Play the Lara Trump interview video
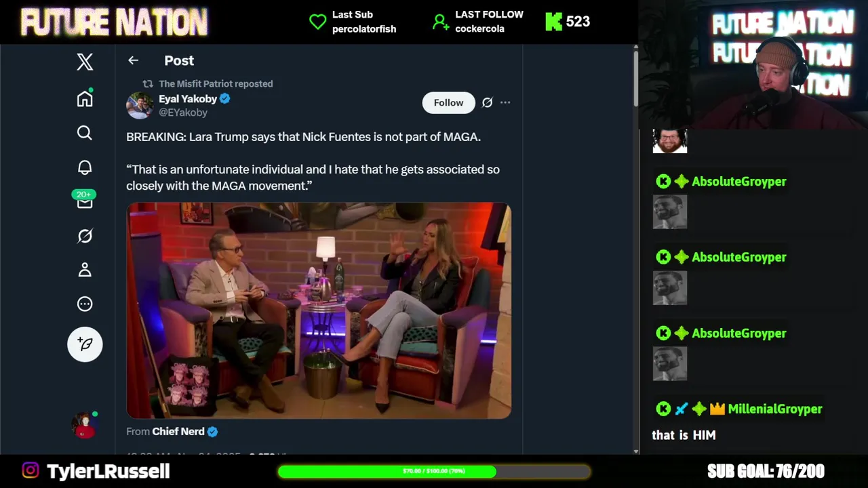Viewport: 868px width, 488px height. (319, 310)
